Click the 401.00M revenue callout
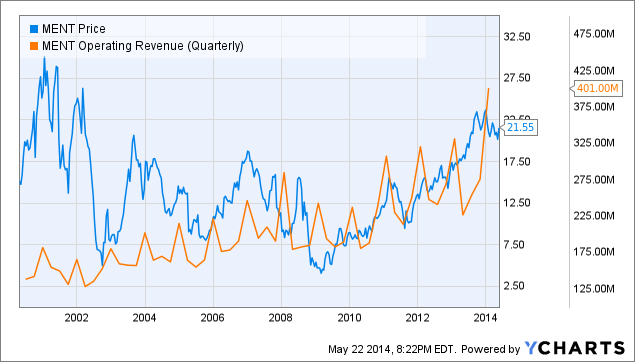 [x=597, y=88]
